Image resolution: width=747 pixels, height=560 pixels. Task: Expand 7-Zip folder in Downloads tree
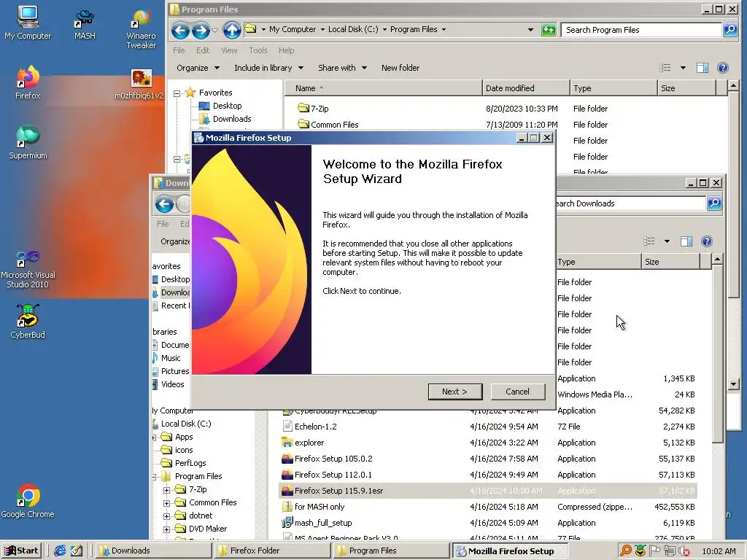[x=166, y=489]
